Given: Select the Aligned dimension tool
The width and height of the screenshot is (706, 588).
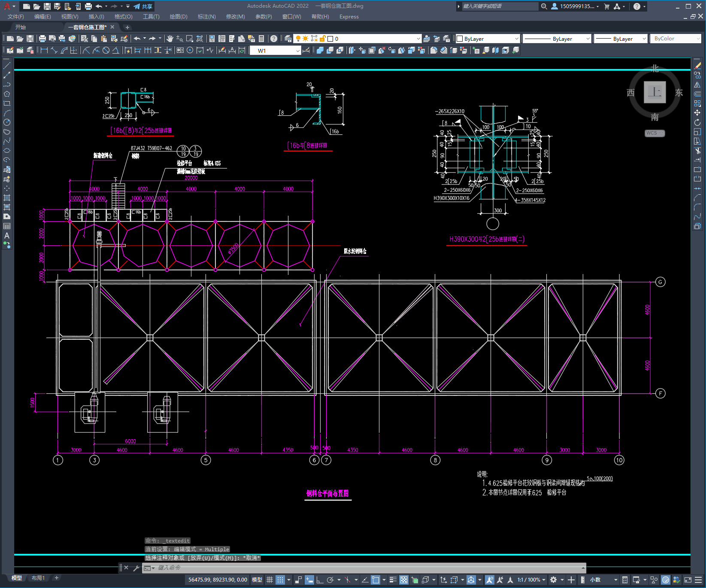Looking at the screenshot, I should tap(54, 50).
